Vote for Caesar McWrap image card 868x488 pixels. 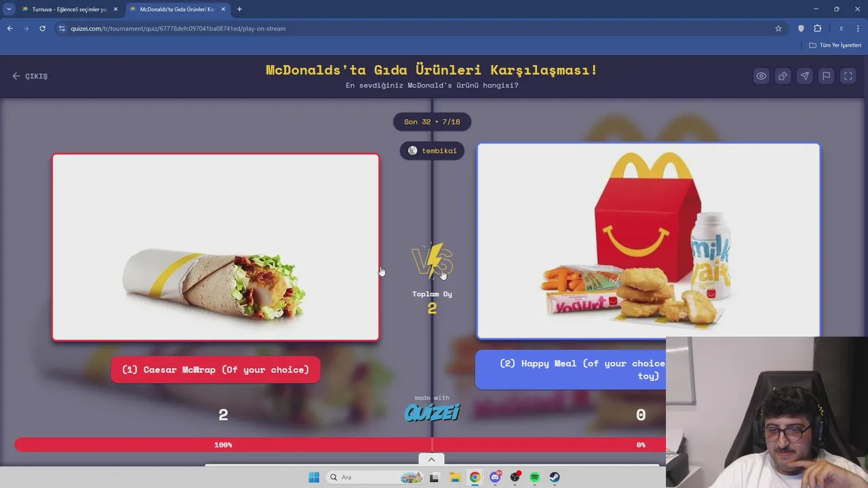[216, 247]
